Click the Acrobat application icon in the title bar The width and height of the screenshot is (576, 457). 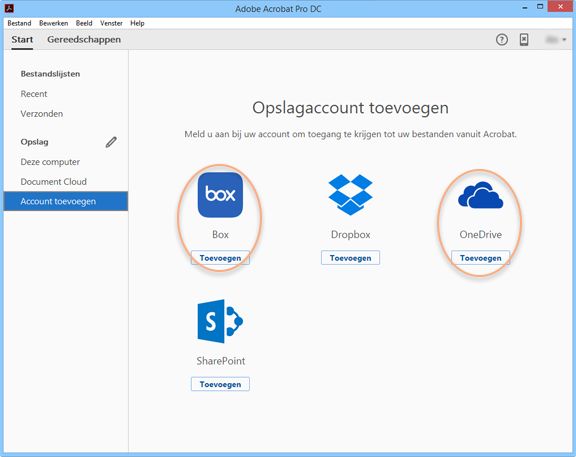(x=9, y=8)
